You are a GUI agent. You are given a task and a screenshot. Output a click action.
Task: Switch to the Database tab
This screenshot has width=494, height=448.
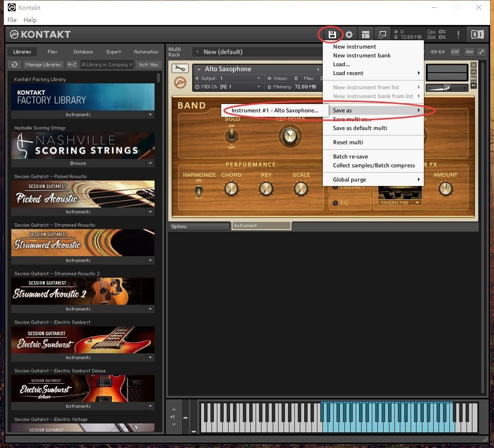click(83, 52)
